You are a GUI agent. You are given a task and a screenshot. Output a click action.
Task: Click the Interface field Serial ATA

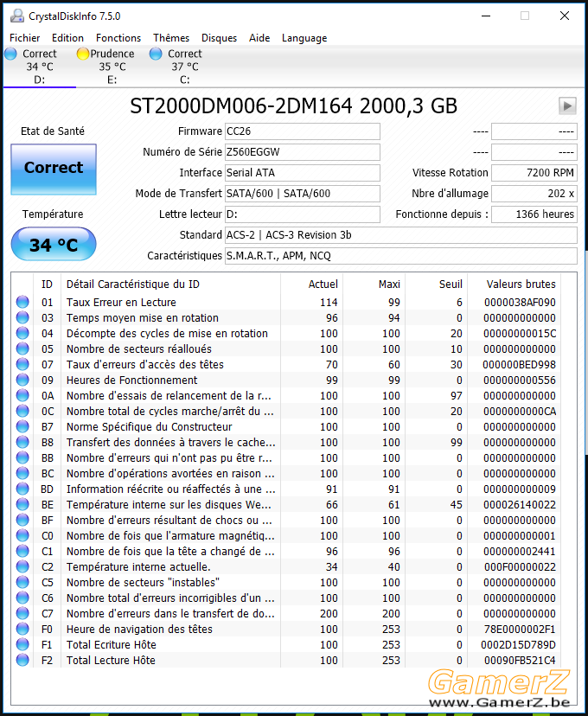[303, 173]
